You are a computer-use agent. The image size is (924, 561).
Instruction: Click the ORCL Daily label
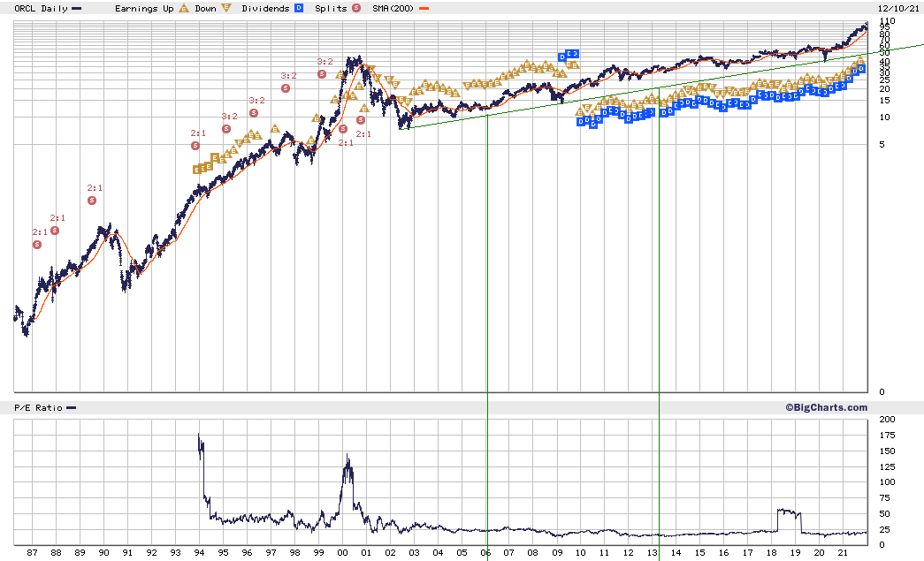point(41,8)
